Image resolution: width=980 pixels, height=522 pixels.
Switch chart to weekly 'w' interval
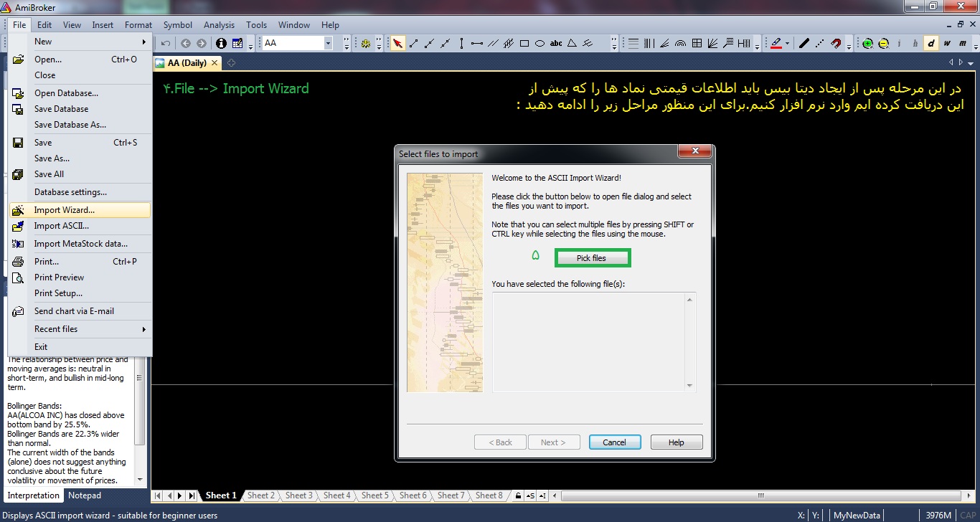click(x=947, y=43)
